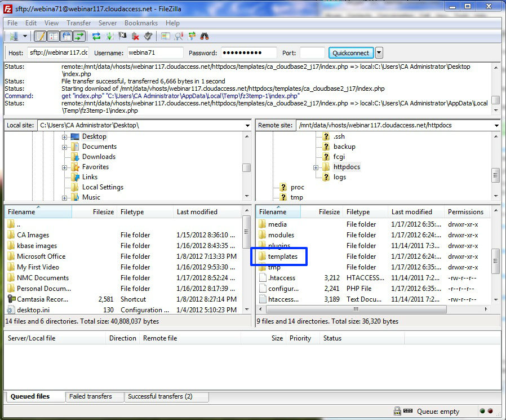This screenshot has height=420, width=506.
Task: Toggle the message log display
Action: point(41,36)
